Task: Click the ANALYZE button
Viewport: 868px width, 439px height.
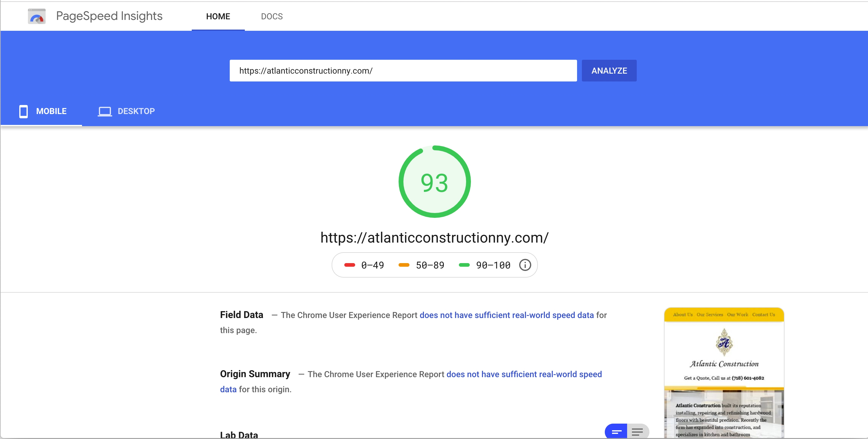Action: click(609, 71)
